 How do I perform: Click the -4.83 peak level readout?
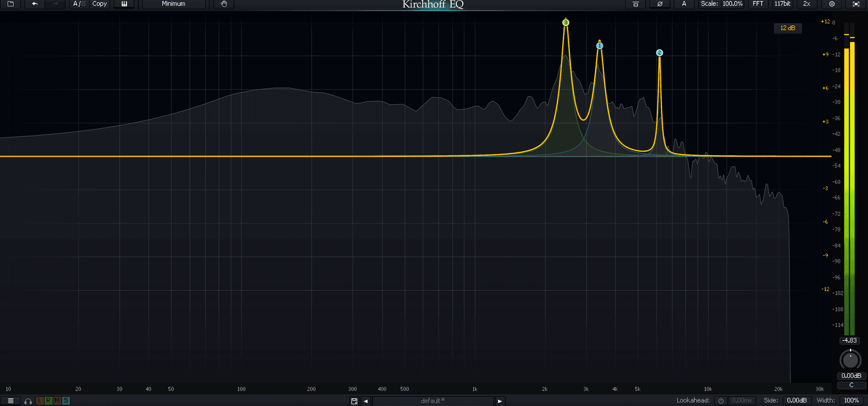pos(849,341)
